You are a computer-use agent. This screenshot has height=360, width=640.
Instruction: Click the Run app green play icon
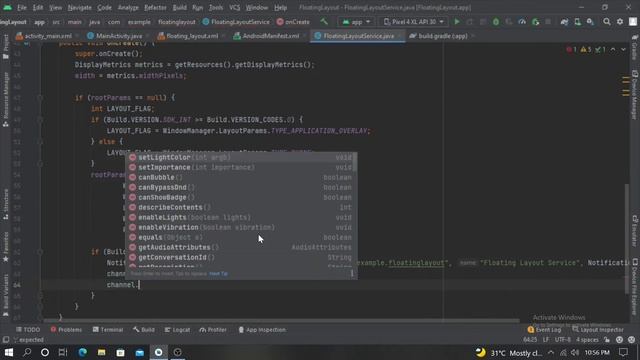pyautogui.click(x=457, y=22)
